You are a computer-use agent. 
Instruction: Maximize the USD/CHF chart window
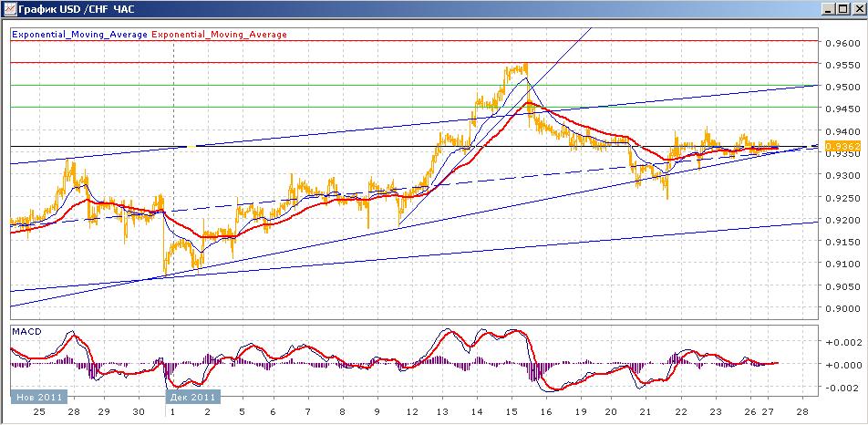tap(843, 9)
